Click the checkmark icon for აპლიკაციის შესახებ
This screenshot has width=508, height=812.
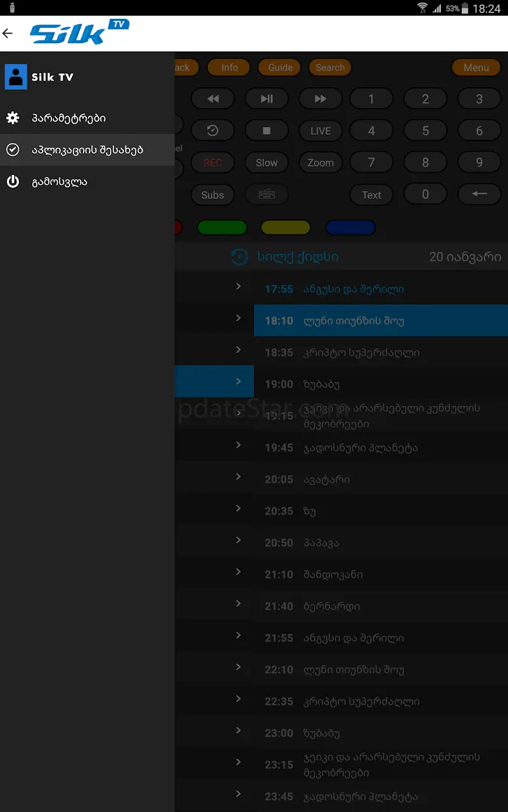[x=12, y=150]
